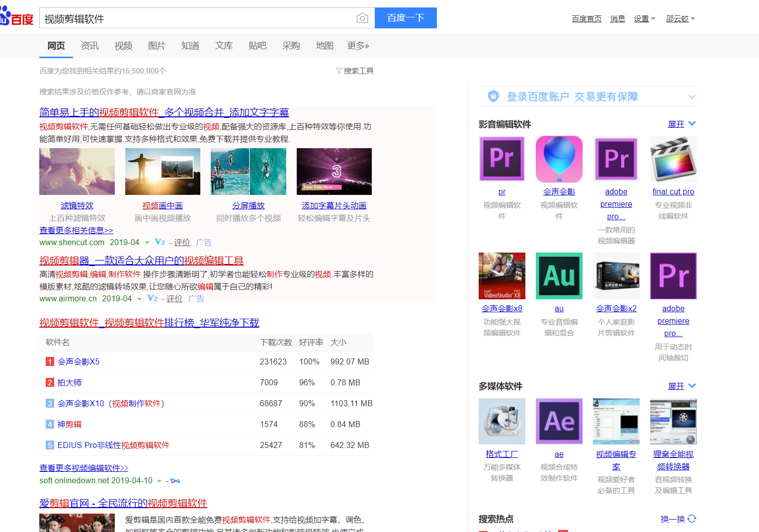This screenshot has height=532, width=759.
Task: Click 查看更多视频编辑软件>> link
Action: click(x=84, y=468)
